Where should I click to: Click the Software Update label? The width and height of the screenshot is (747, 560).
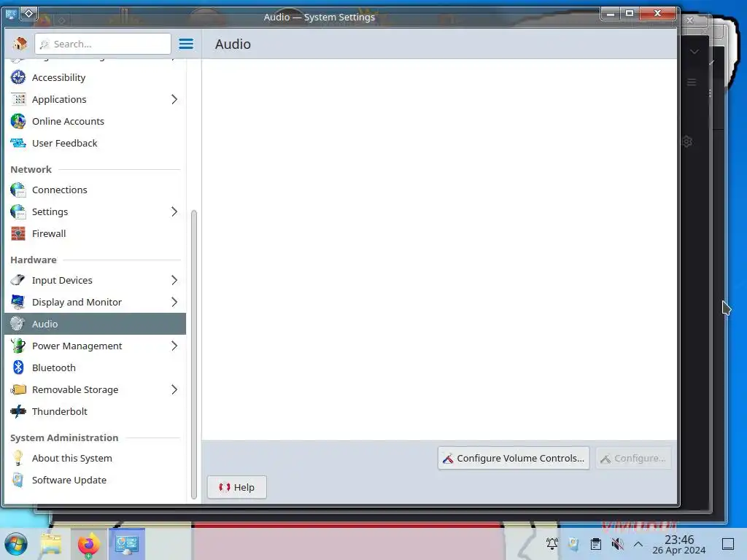(69, 480)
